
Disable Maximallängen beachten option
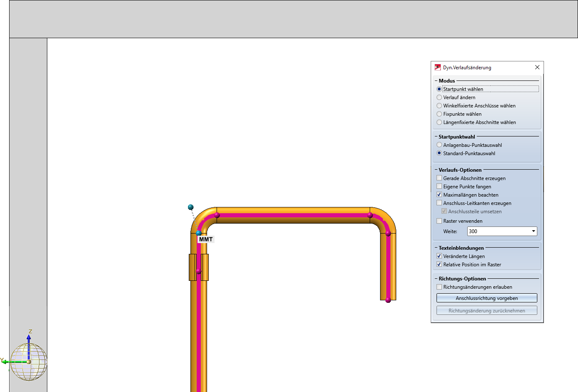(x=439, y=195)
